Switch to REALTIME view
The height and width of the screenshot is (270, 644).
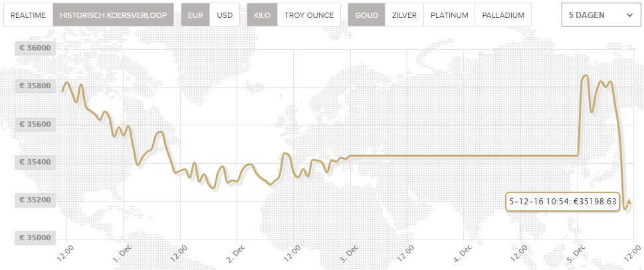(29, 15)
